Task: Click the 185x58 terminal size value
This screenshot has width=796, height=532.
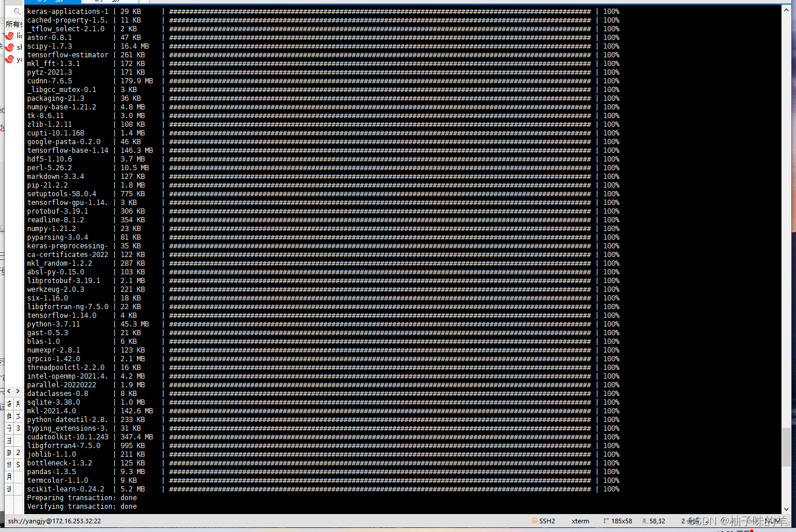Action: click(622, 521)
